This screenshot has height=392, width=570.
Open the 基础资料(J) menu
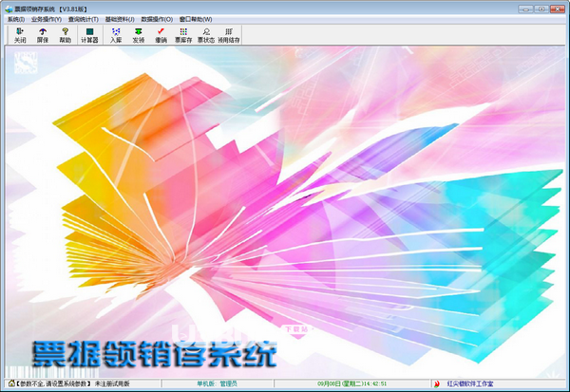[x=120, y=19]
